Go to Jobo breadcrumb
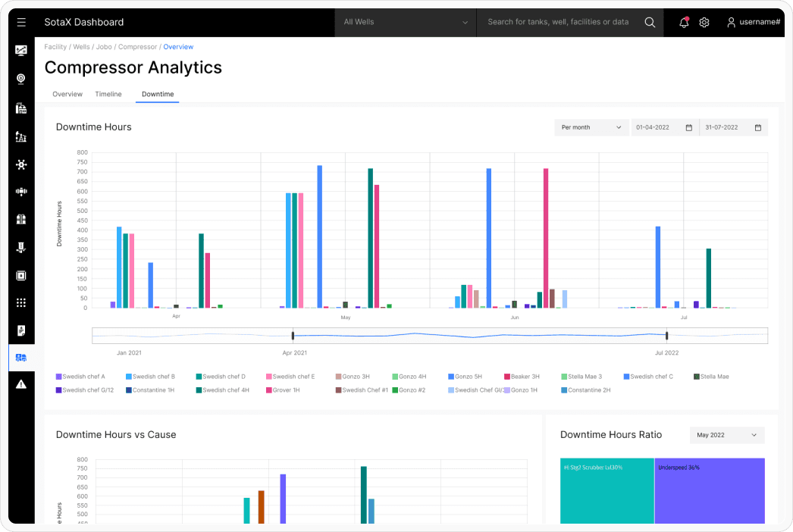 tap(104, 47)
